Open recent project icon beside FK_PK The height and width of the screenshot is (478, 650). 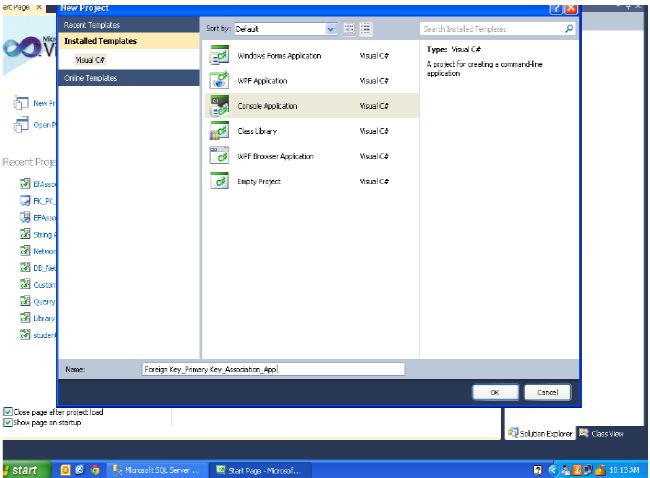point(25,201)
